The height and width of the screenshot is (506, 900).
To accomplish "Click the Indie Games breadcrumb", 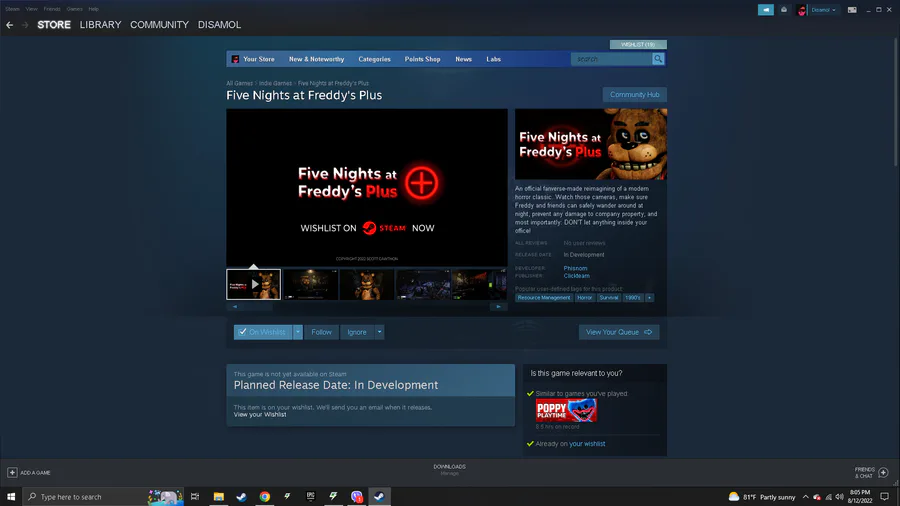I will [x=275, y=83].
